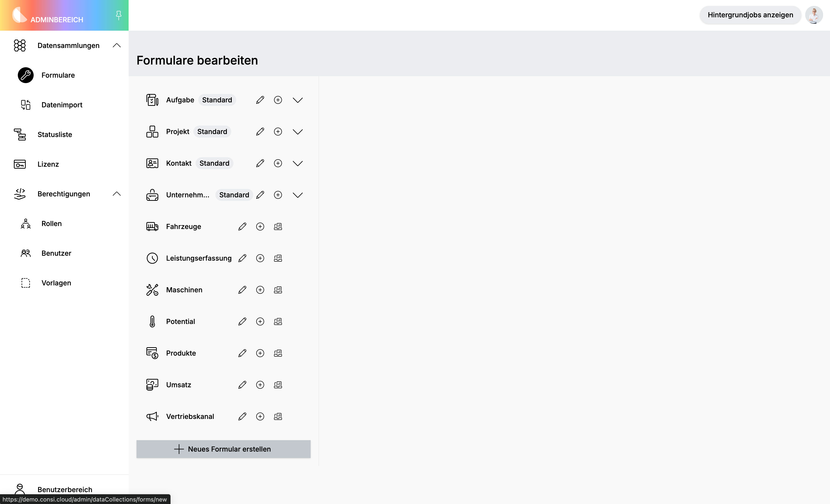
Task: Add a variant to the Projekt form
Action: [x=278, y=132]
